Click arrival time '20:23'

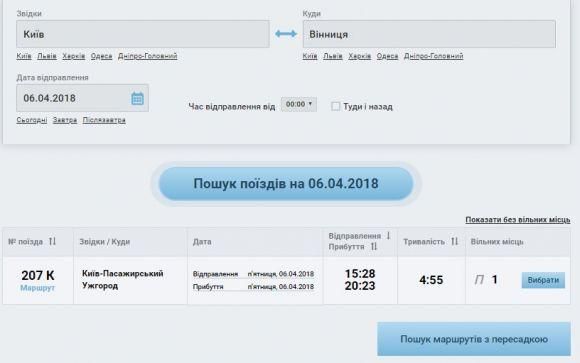point(360,286)
